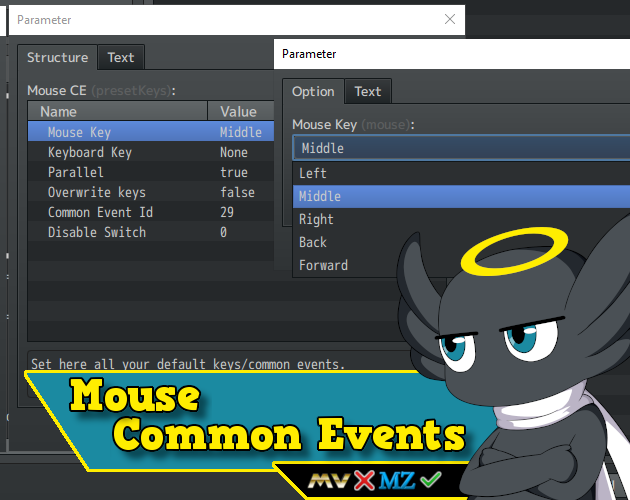The height and width of the screenshot is (500, 630).
Task: Click the 0 value of Disable Switch
Action: (223, 232)
